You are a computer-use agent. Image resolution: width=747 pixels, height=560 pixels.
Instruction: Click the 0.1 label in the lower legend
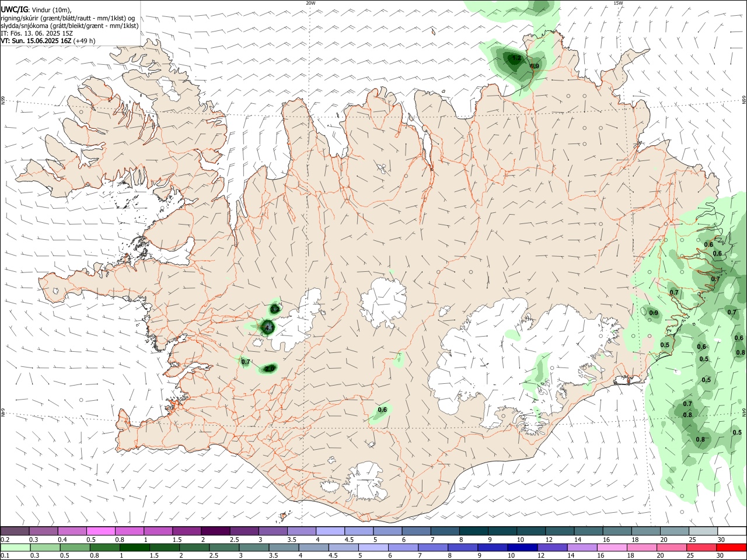click(x=5, y=556)
